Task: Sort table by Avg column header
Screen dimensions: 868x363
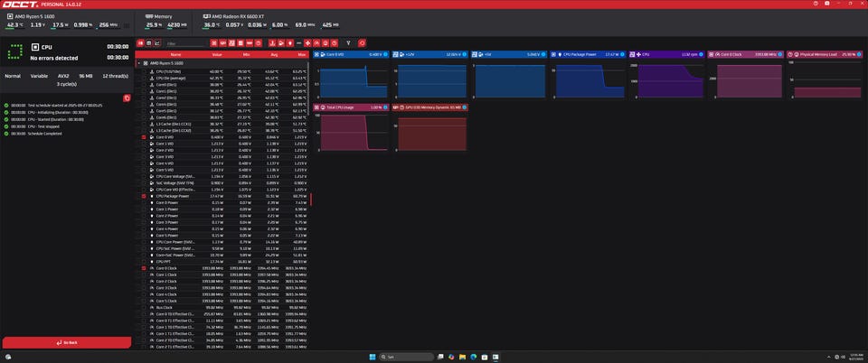Action: pos(273,55)
